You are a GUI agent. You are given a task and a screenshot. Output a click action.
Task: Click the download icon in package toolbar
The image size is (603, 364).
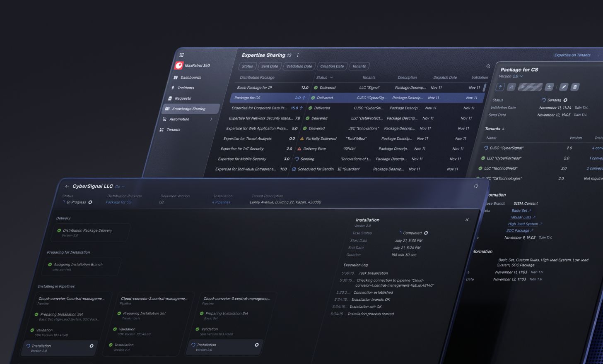click(x=549, y=87)
